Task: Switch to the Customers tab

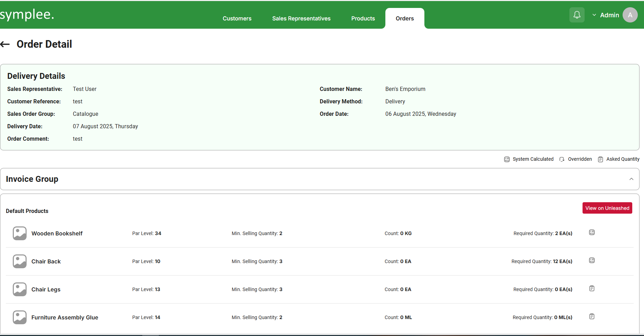Action: pyautogui.click(x=237, y=19)
